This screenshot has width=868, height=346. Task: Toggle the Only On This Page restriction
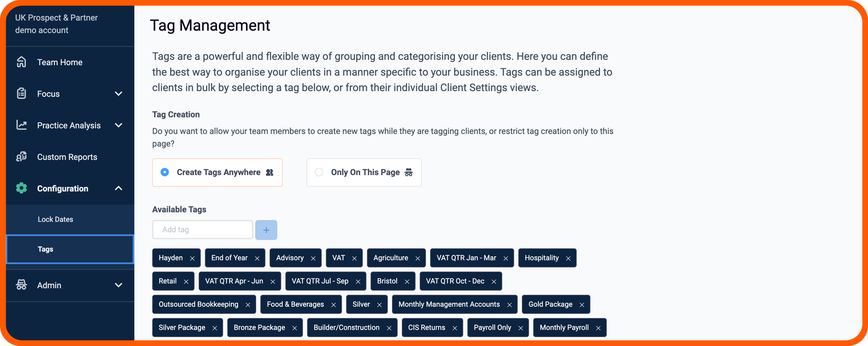[319, 172]
